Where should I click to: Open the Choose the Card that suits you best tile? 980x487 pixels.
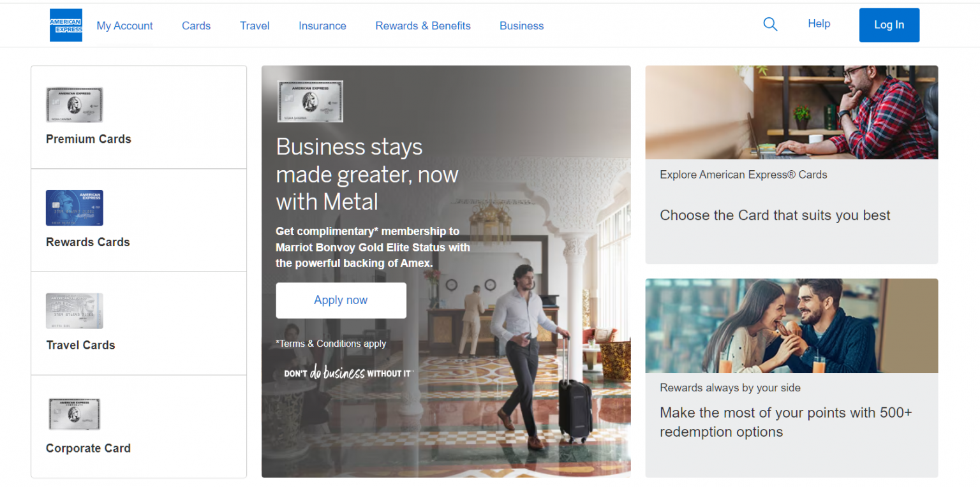(775, 215)
